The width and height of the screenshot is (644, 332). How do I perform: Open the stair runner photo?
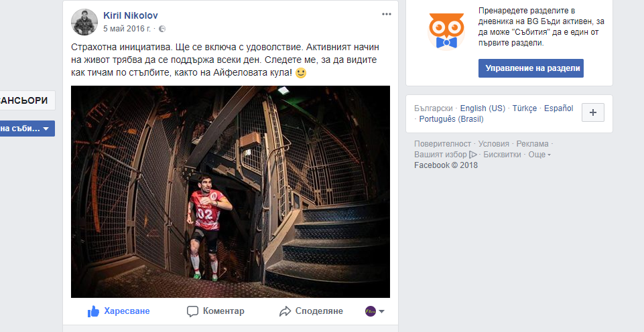tap(231, 191)
